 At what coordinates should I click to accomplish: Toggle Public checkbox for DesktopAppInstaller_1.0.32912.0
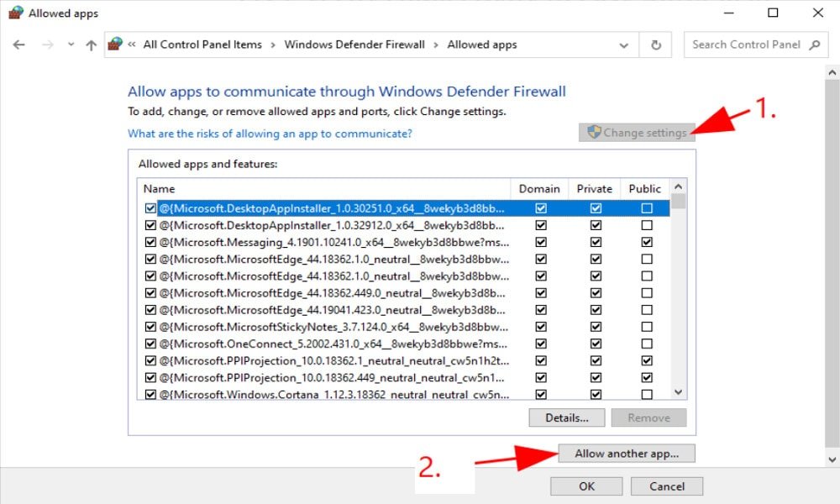(647, 225)
